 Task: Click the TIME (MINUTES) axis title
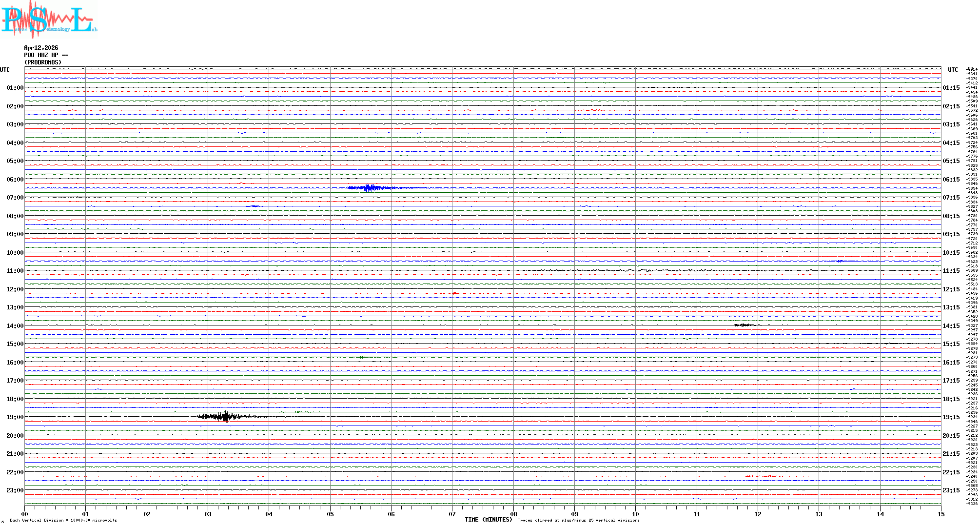click(488, 520)
